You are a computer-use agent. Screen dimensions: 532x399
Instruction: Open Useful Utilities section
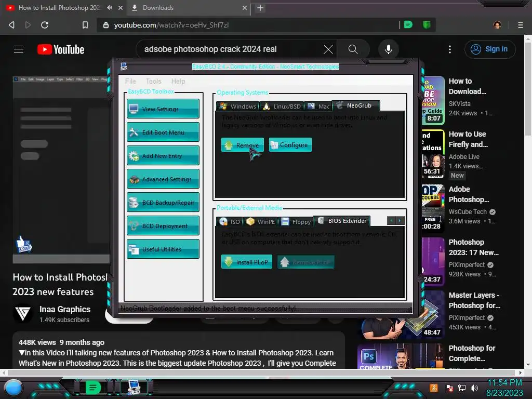163,249
